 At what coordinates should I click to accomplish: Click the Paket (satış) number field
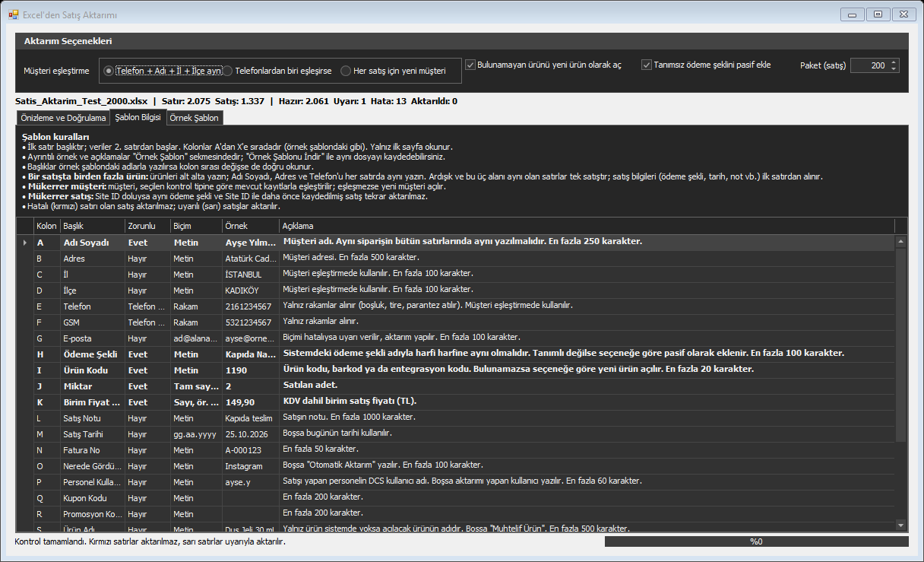click(869, 65)
